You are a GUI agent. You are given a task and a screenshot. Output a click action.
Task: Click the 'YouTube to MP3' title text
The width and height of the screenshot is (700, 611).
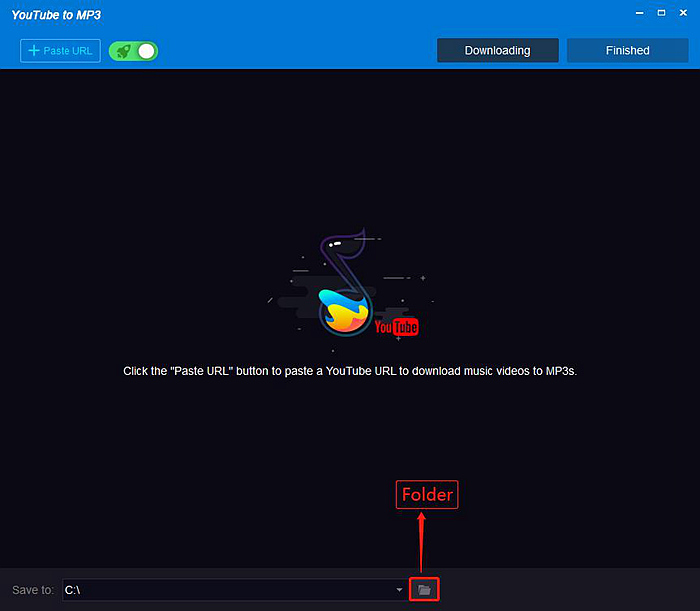point(56,15)
